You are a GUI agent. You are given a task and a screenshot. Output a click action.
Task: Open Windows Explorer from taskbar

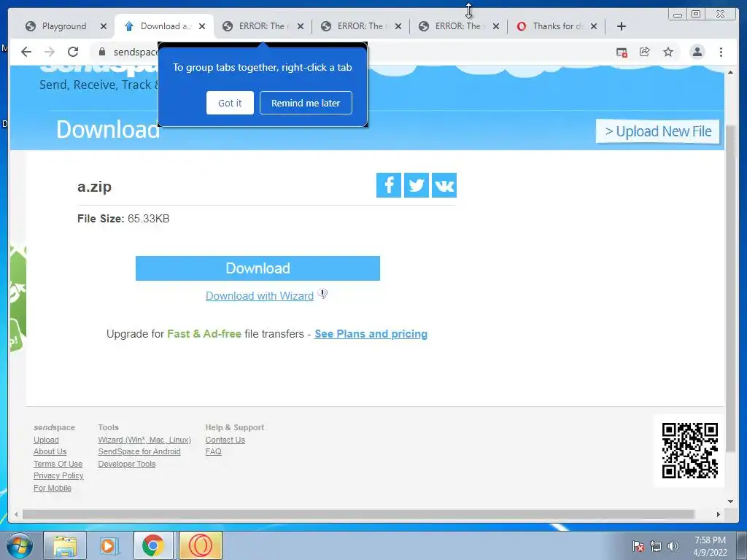click(x=65, y=545)
